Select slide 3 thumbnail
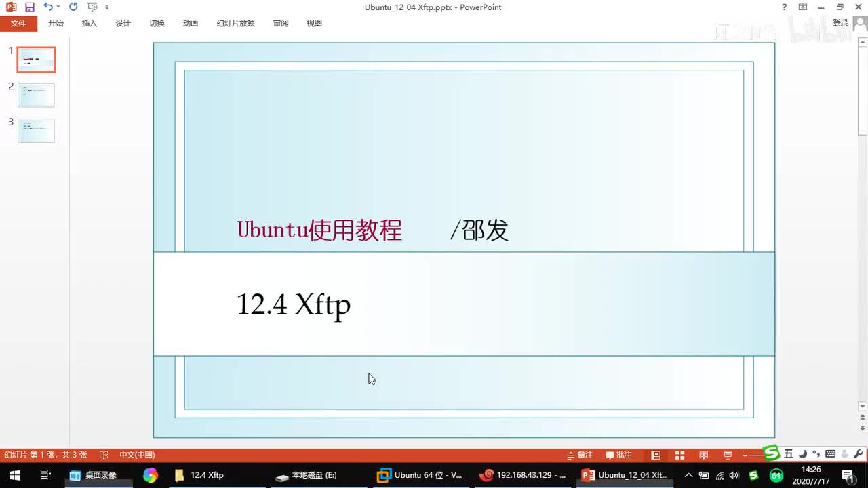 [x=36, y=130]
